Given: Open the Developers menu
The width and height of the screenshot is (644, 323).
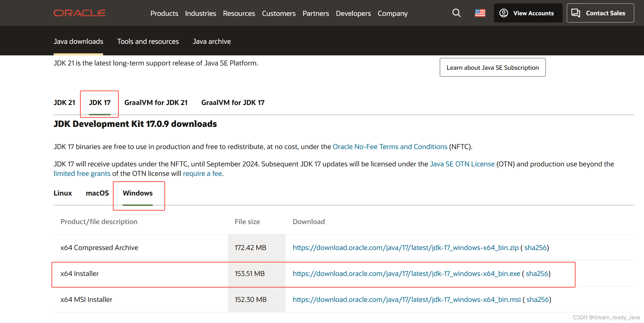Looking at the screenshot, I should point(353,14).
